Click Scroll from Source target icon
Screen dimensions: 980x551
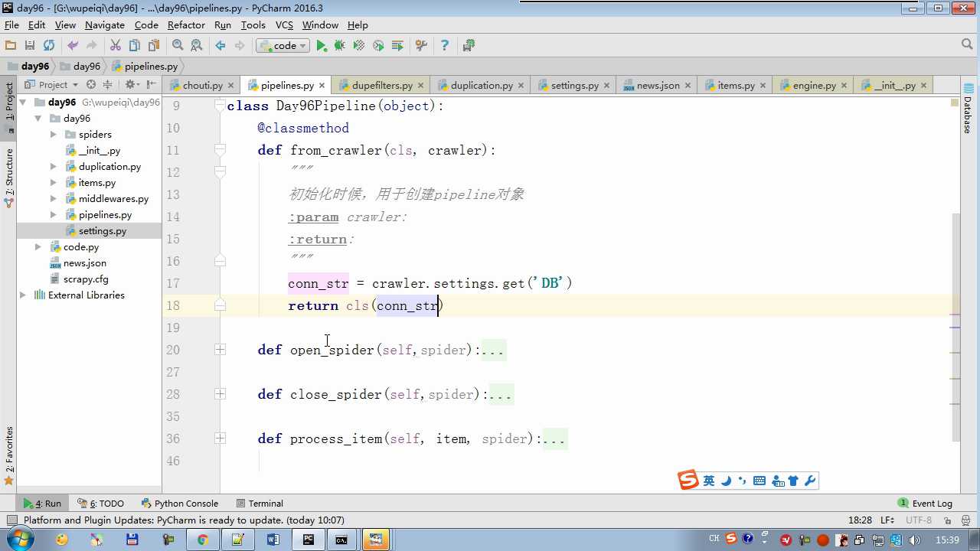pyautogui.click(x=91, y=85)
